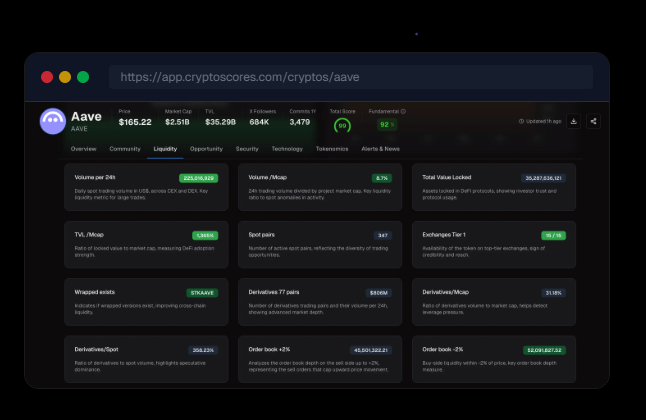Select the Total Value Locked card
The image size is (646, 420).
493,187
